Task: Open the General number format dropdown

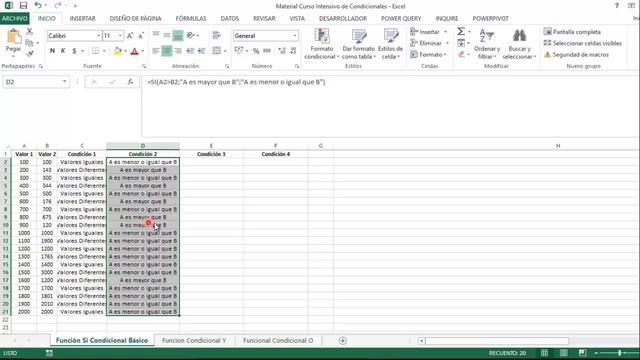Action: coord(294,36)
